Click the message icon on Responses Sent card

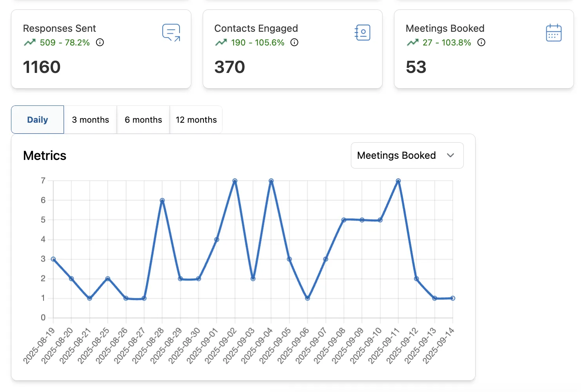click(171, 33)
